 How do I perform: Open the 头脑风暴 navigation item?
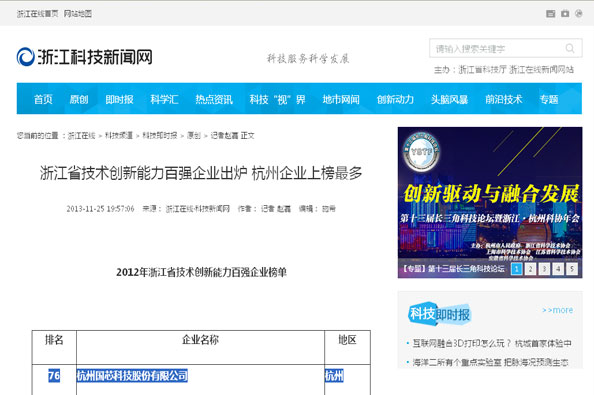(449, 99)
